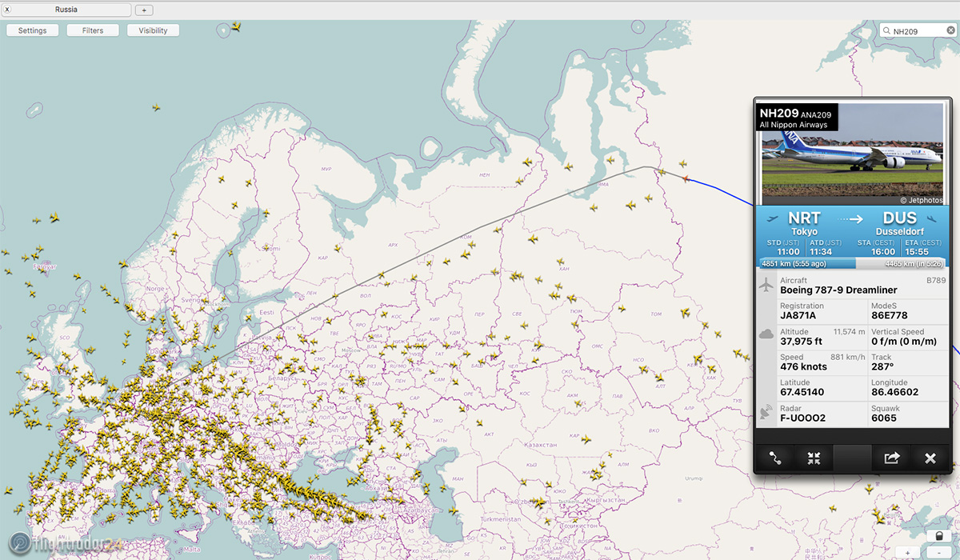Click the radar dish icon beside Radar
This screenshot has width=960, height=560.
pyautogui.click(x=766, y=412)
